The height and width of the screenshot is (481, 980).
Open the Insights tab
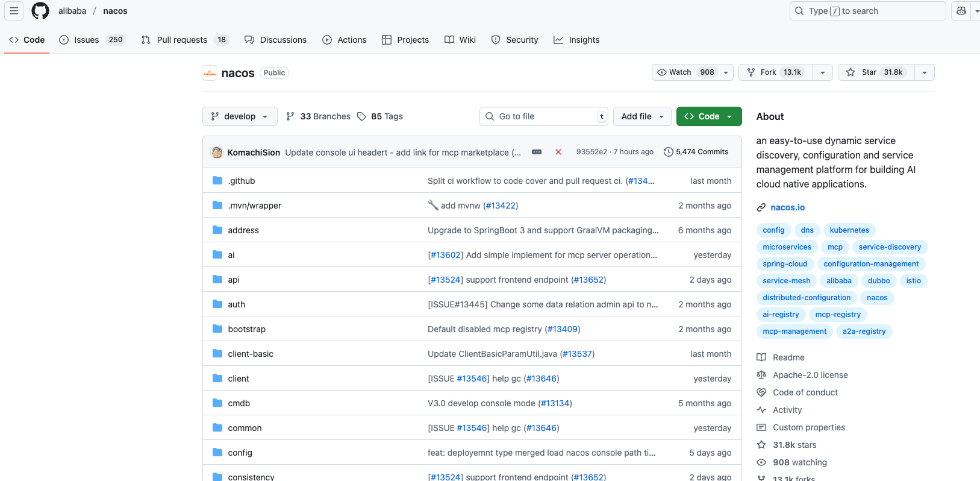[576, 40]
